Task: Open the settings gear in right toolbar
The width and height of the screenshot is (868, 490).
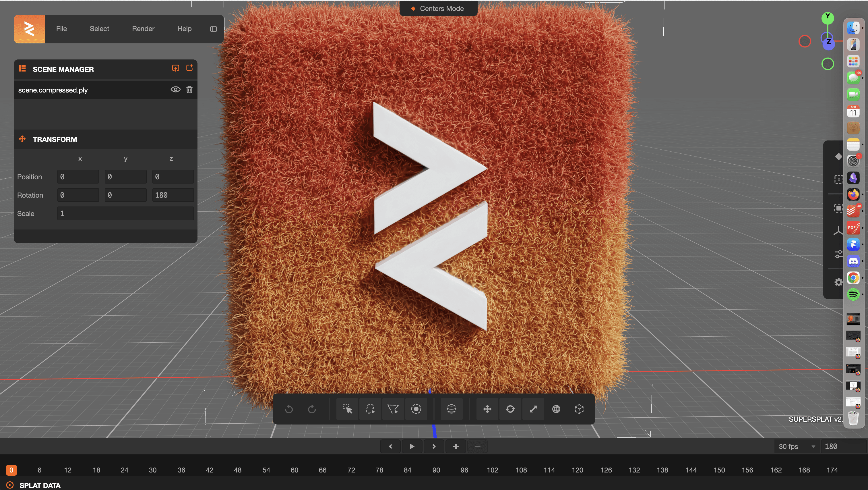Action: [838, 282]
